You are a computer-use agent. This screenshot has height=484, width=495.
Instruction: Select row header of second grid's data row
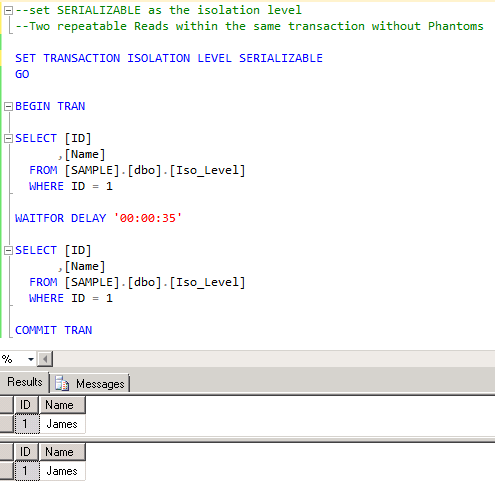(7, 471)
